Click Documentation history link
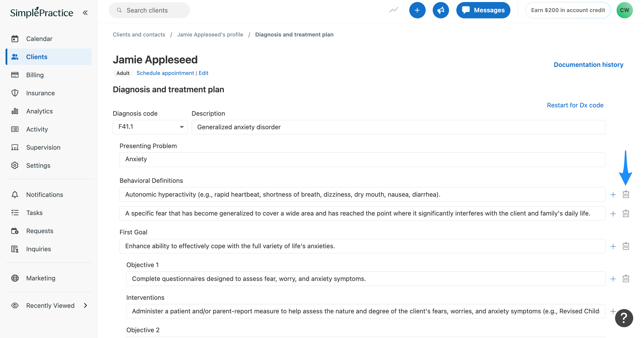This screenshot has height=338, width=644. 588,65
